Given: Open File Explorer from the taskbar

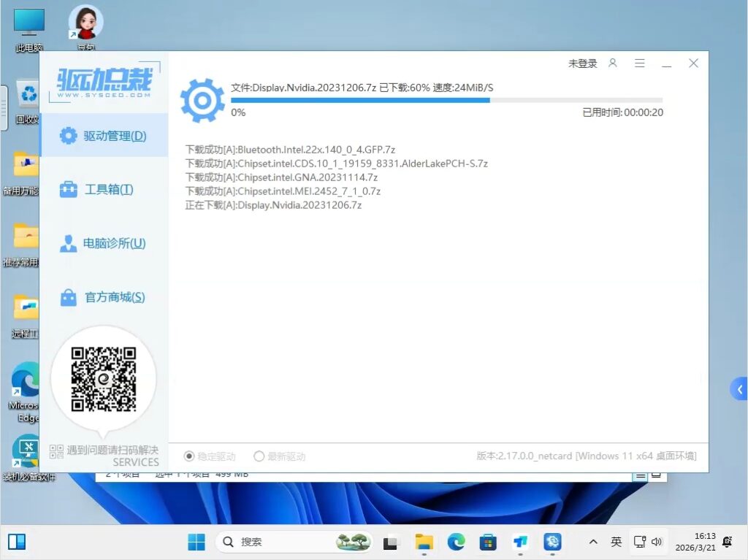Looking at the screenshot, I should 424,542.
